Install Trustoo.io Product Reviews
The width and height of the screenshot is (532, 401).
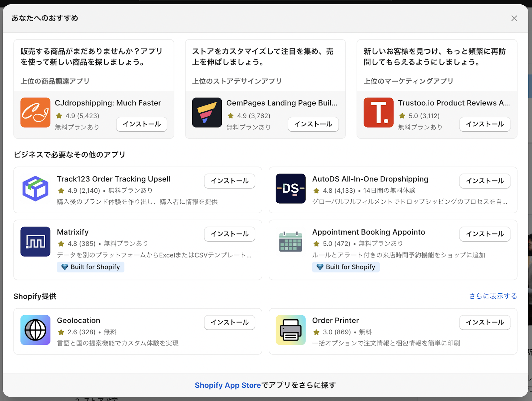tap(485, 124)
